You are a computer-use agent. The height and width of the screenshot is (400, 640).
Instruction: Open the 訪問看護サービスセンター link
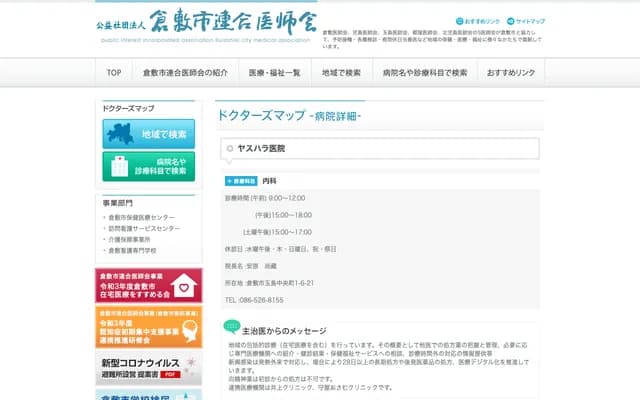(144, 228)
